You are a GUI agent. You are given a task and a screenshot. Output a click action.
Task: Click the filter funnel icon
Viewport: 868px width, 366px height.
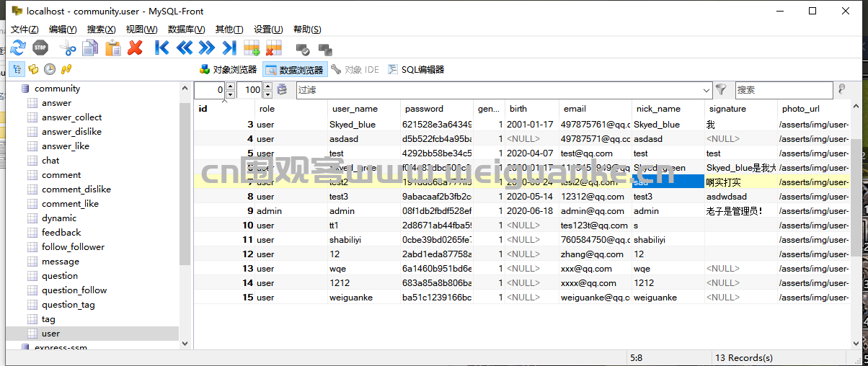click(721, 90)
